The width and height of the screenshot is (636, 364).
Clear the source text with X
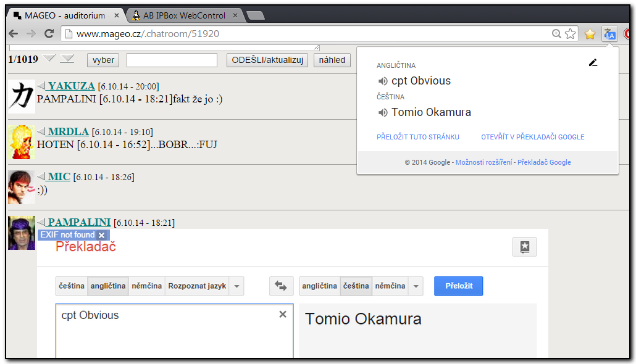(283, 314)
